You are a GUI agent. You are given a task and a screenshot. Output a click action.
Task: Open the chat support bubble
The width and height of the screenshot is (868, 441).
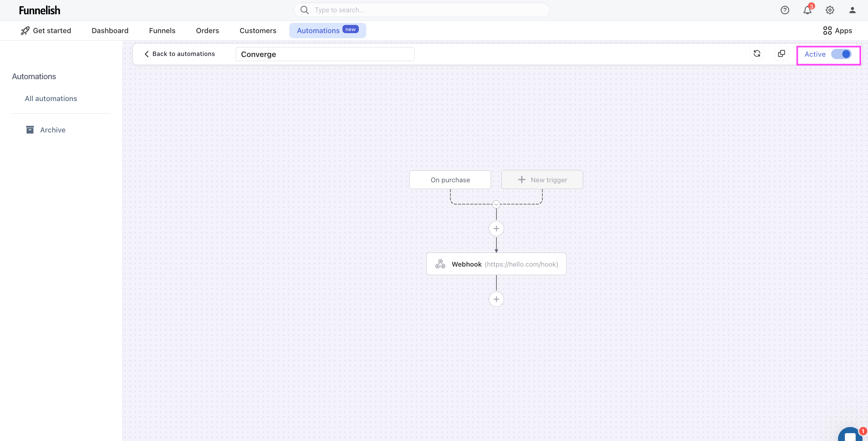[850, 435]
